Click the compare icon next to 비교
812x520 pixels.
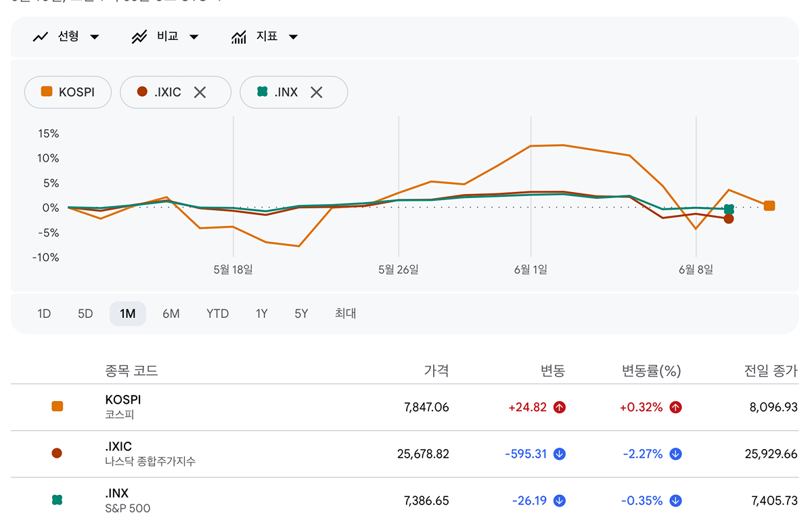139,37
